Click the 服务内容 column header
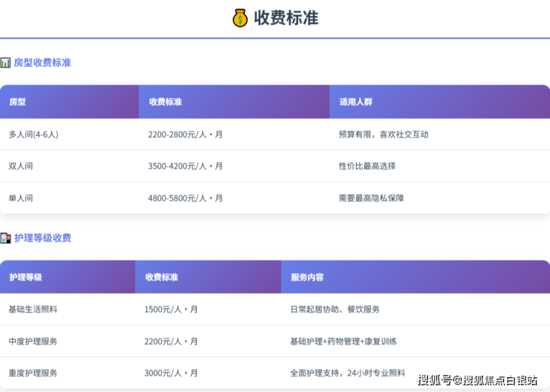This screenshot has width=550, height=392. (x=306, y=277)
